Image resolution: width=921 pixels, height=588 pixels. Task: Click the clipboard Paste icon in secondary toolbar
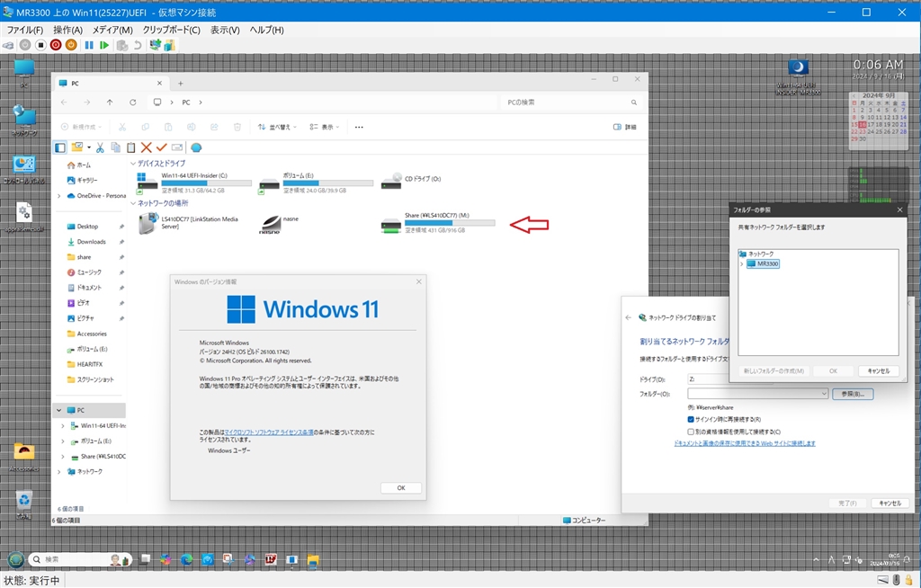tap(131, 147)
